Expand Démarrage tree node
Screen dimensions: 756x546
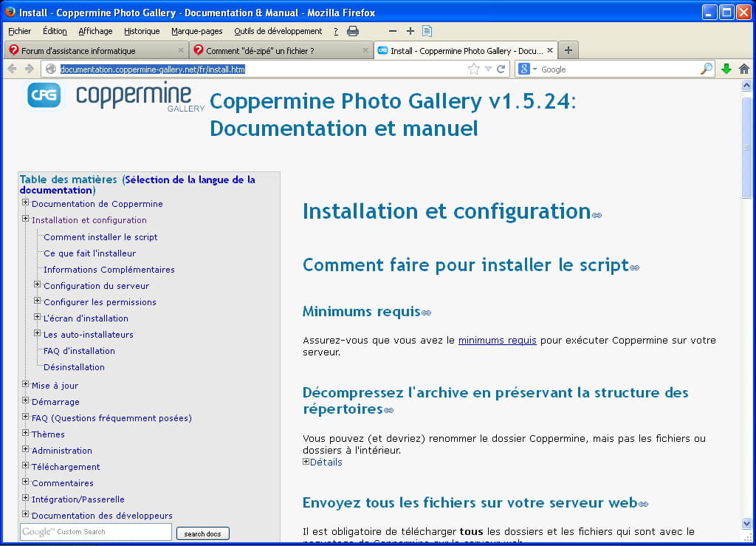[x=26, y=400]
